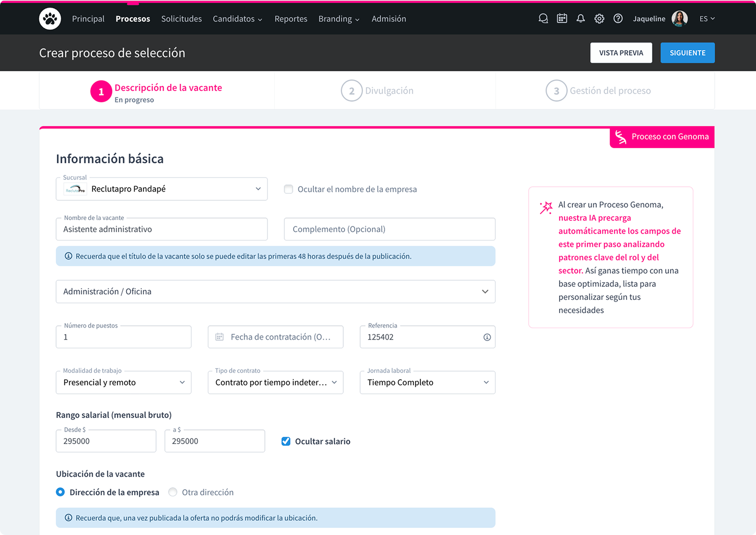Click the help question mark icon
The height and width of the screenshot is (535, 756).
tap(618, 19)
